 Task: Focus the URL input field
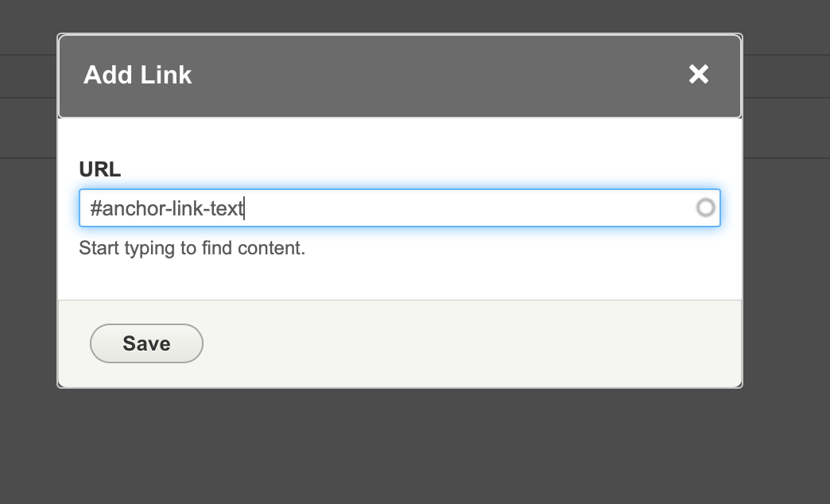(398, 208)
